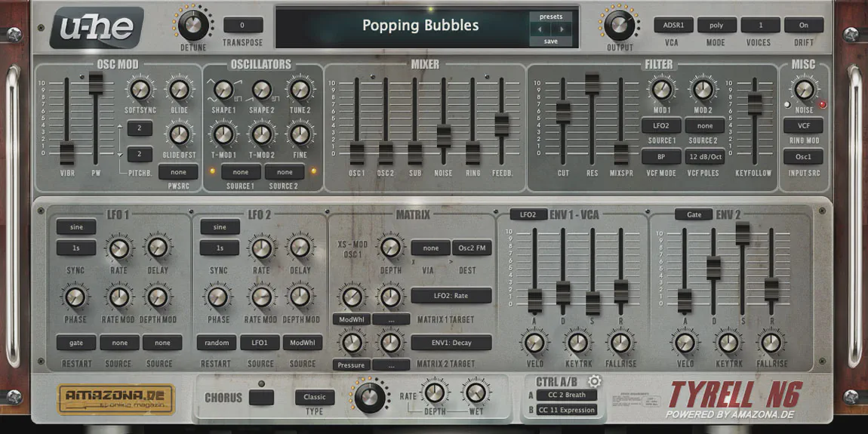Click the Popping Bubbles preset name display
The width and height of the screenshot is (868, 434).
click(420, 26)
